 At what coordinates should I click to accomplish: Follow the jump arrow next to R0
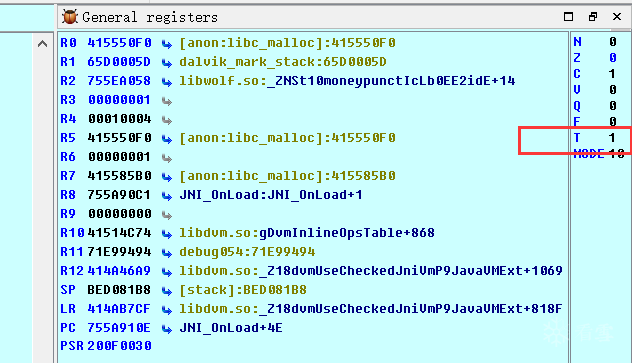pyautogui.click(x=166, y=44)
